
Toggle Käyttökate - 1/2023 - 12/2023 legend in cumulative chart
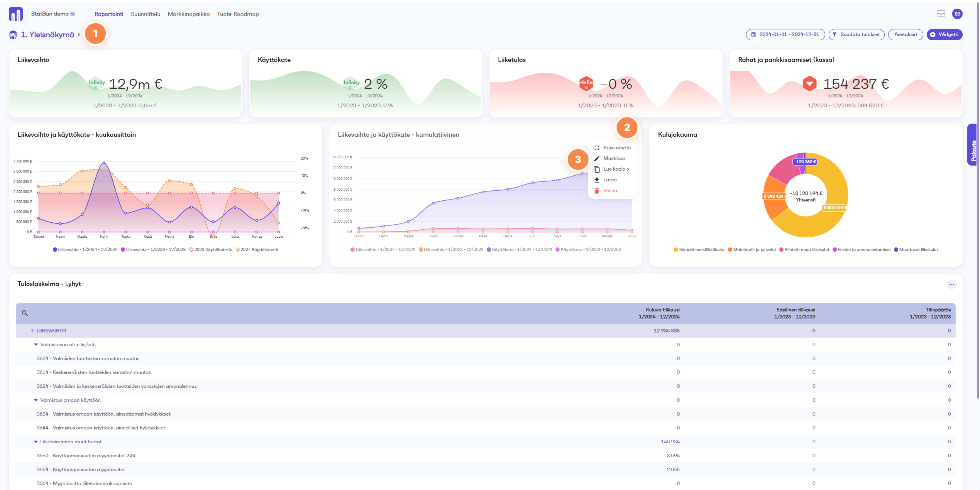coord(588,250)
